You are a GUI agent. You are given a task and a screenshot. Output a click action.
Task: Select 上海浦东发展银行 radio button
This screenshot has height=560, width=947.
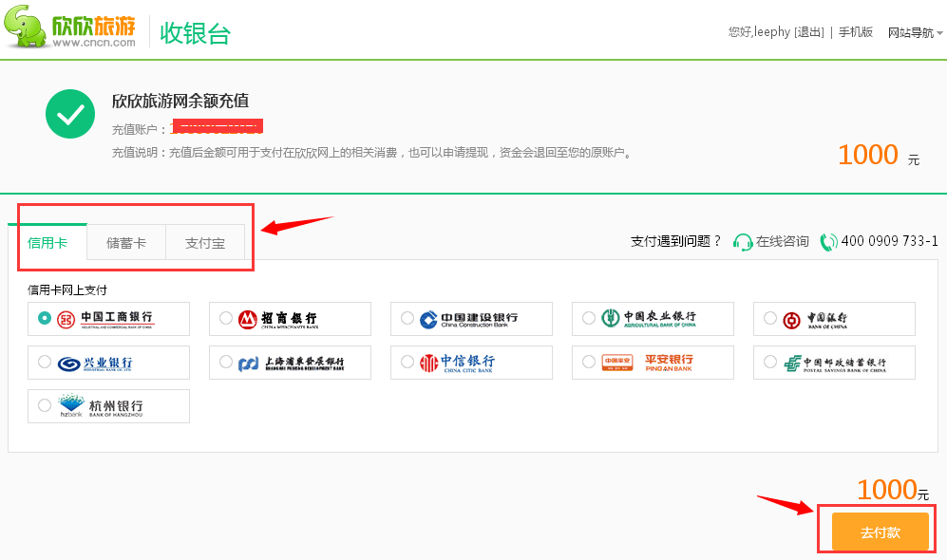[226, 362]
